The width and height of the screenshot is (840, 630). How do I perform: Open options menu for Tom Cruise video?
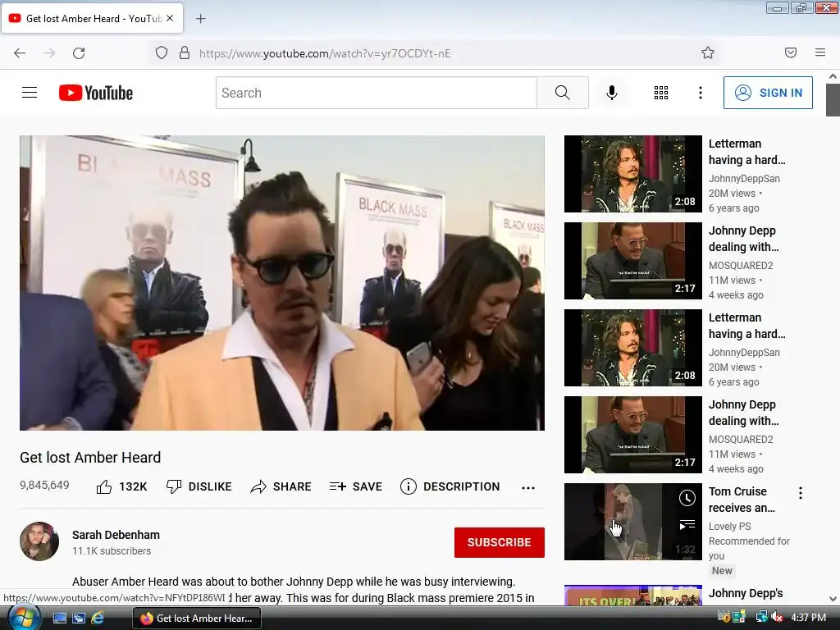coord(801,493)
